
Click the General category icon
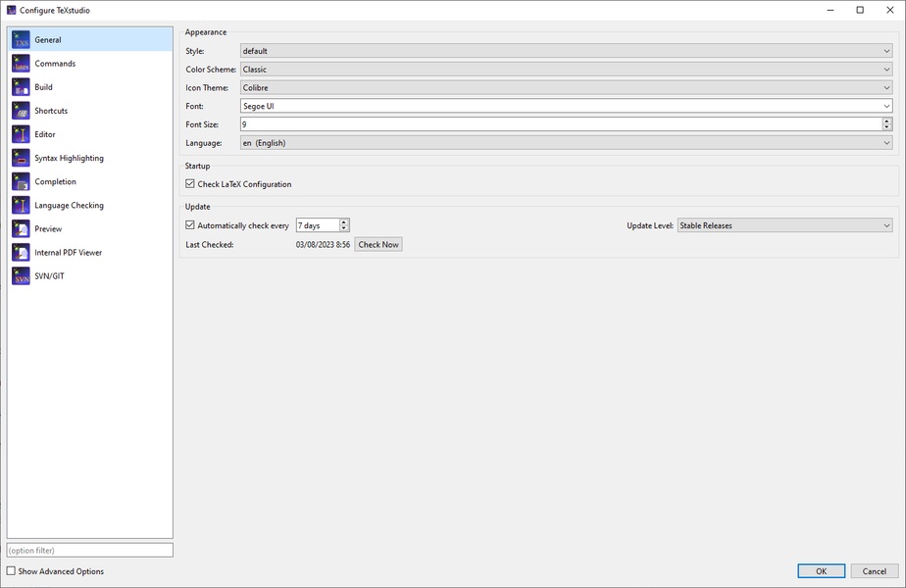coord(21,40)
